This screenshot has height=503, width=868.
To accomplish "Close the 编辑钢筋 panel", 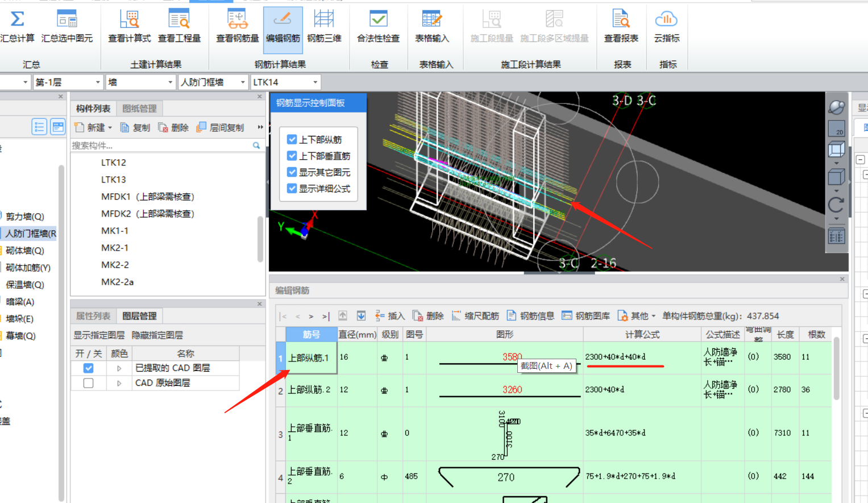I will 842,279.
